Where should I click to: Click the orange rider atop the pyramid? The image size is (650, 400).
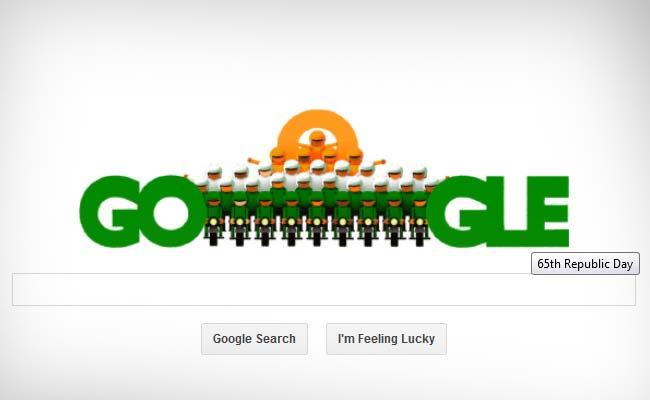tap(317, 143)
